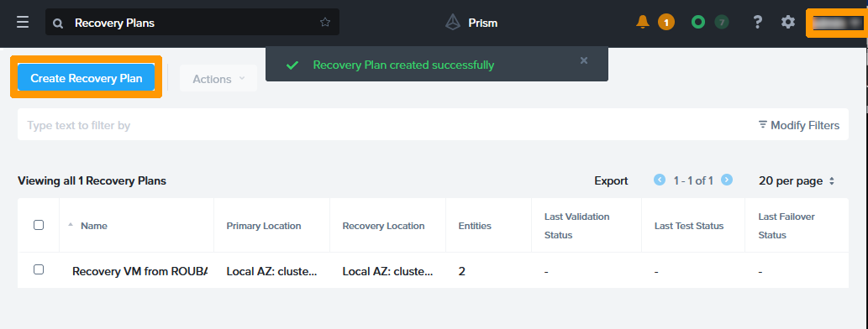This screenshot has width=868, height=329.
Task: Click the Create Recovery Plan button
Action: (87, 78)
